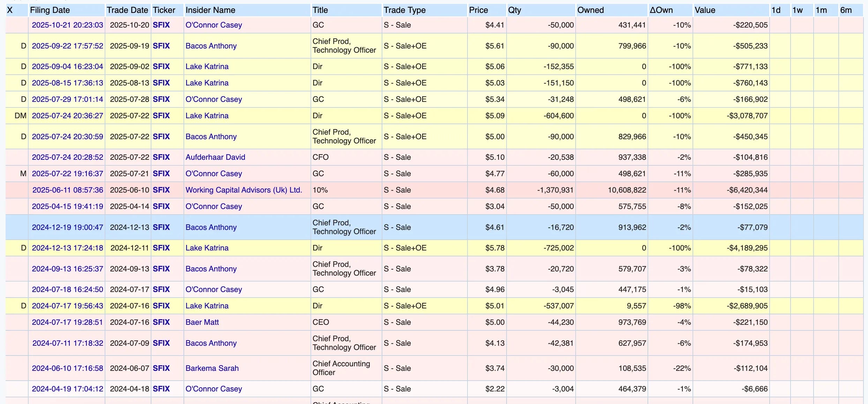Open the 2025-10-21 20:23:03 filing link
Image resolution: width=868 pixels, height=404 pixels.
pyautogui.click(x=68, y=25)
